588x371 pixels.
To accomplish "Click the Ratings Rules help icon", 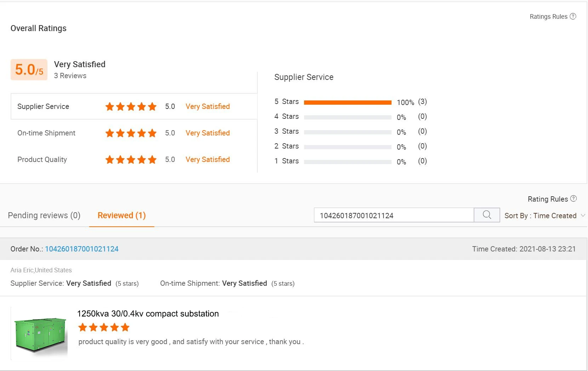I will (573, 16).
